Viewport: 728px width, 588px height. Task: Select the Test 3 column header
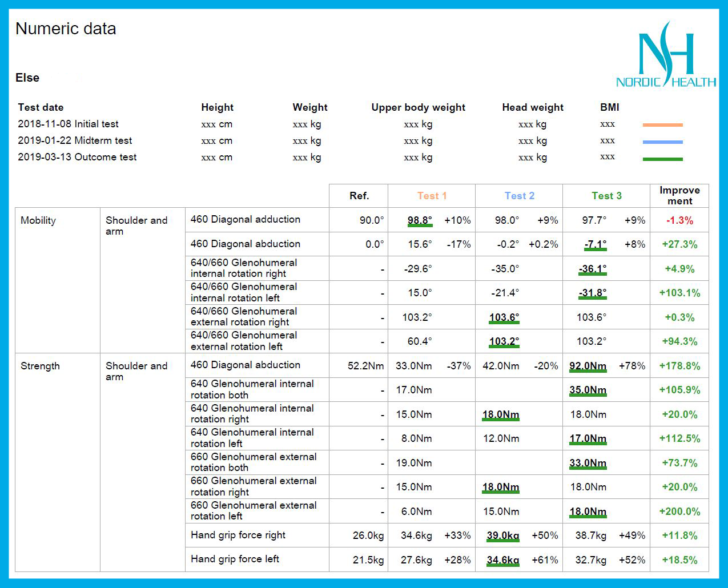(606, 196)
